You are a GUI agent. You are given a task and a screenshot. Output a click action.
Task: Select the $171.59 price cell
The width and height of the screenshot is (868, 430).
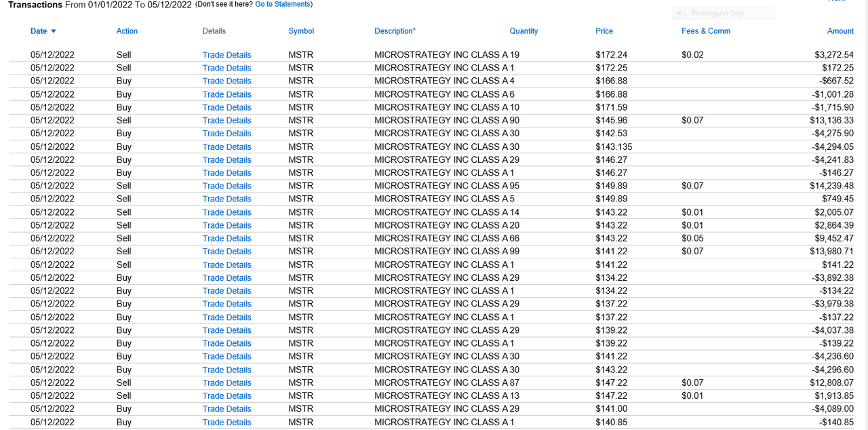(611, 107)
